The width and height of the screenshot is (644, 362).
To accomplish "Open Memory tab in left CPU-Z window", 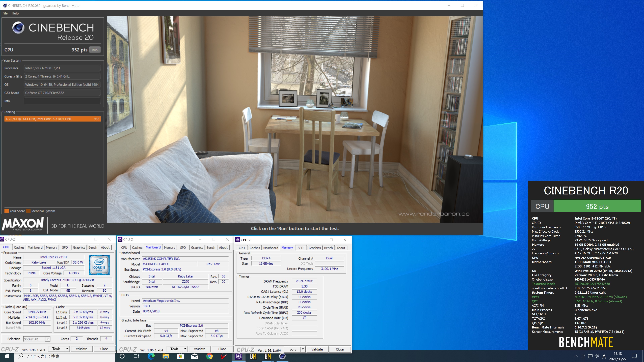I will pos(51,247).
